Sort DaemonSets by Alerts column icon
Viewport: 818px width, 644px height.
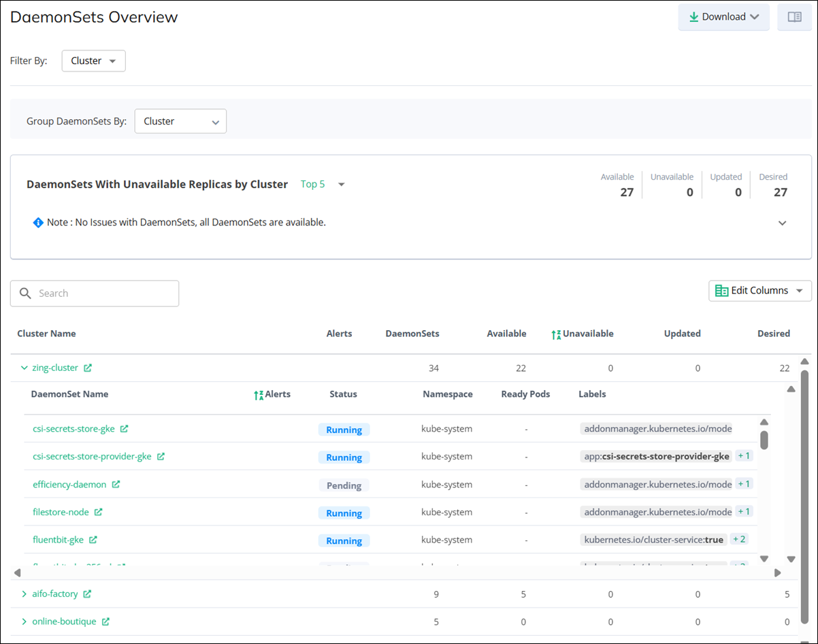click(x=258, y=395)
